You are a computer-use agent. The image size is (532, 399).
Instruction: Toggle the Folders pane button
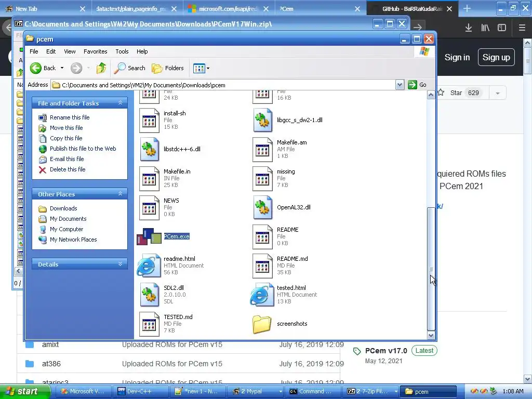click(x=168, y=68)
